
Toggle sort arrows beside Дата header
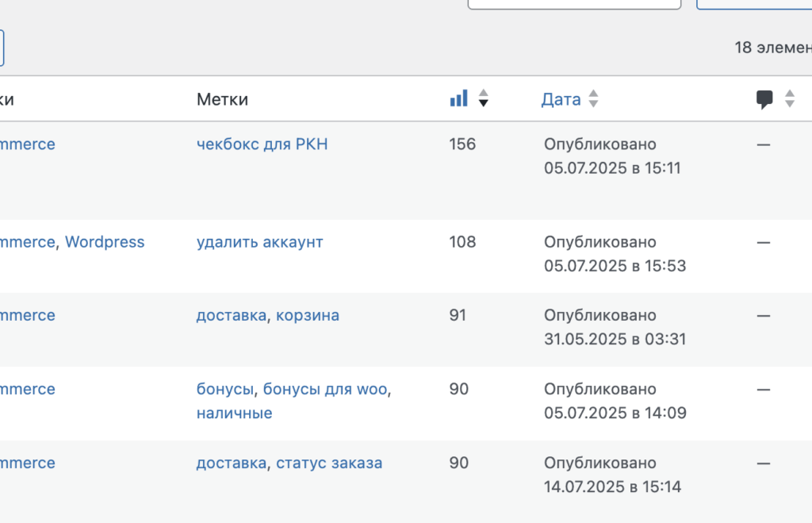pyautogui.click(x=593, y=98)
